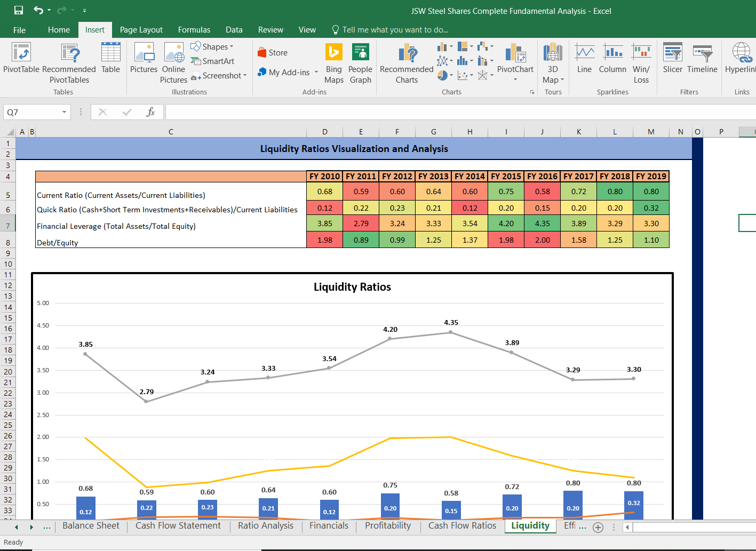Click in the formula bar
The width and height of the screenshot is (756, 551).
tap(460, 112)
